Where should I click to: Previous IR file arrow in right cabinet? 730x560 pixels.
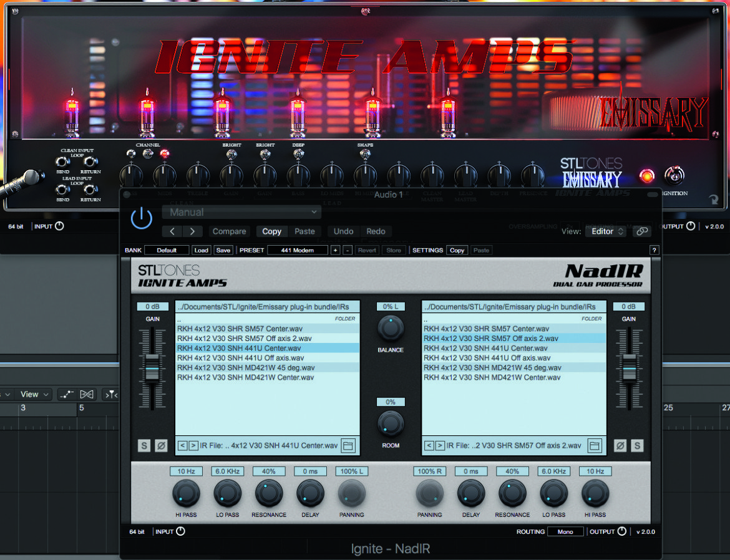pos(429,445)
